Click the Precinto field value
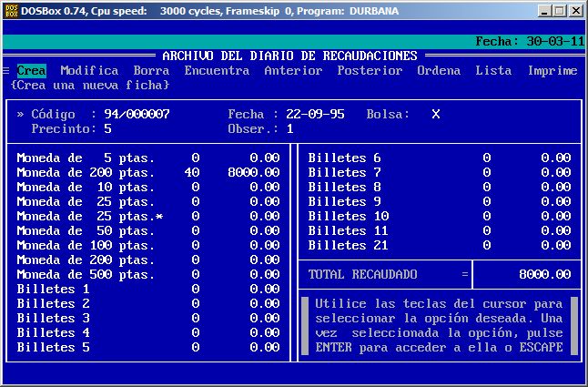Screen dimensions: 588x387 click(107, 128)
